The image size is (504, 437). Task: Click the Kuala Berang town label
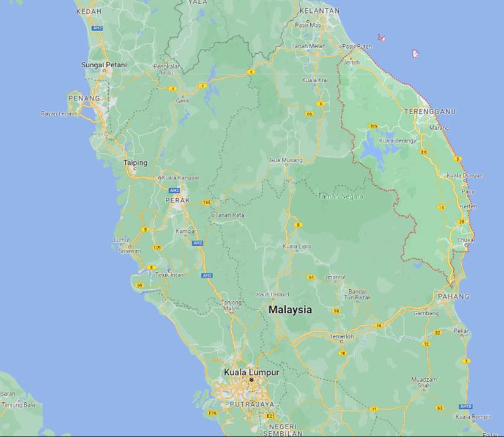coord(396,141)
